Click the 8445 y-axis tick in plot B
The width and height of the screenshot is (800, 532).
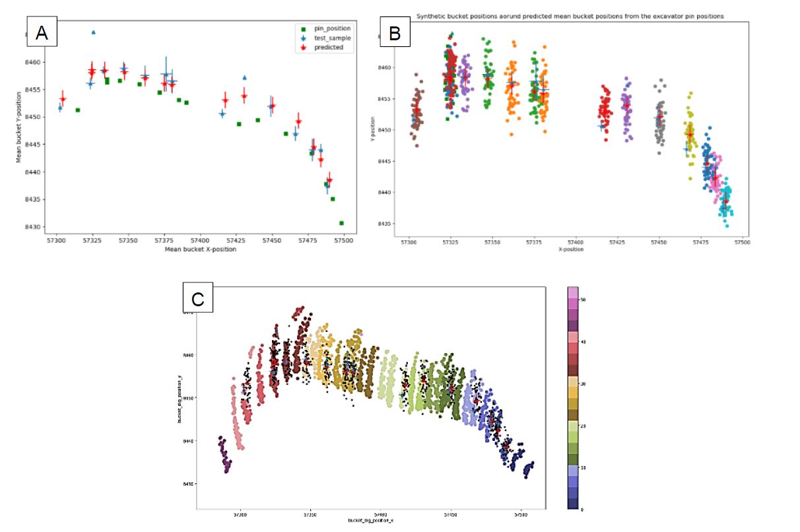click(x=385, y=162)
